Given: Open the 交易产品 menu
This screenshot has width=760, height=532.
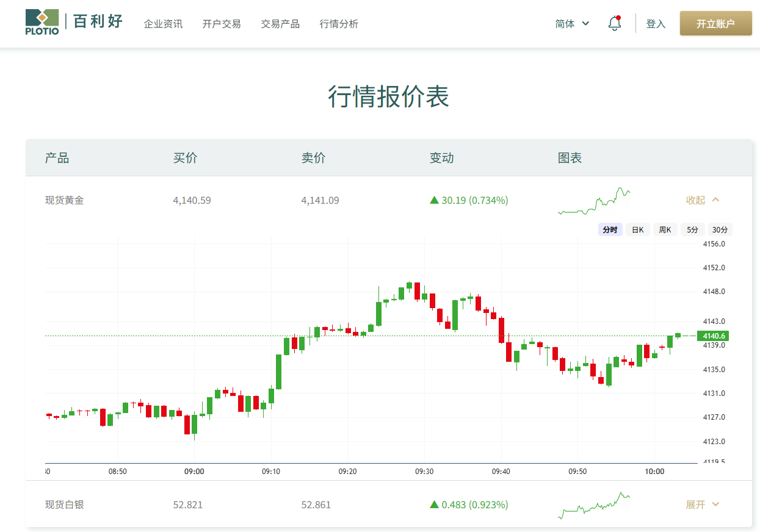Looking at the screenshot, I should click(280, 24).
